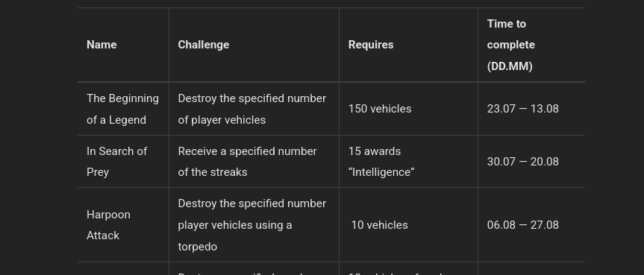Screen dimensions: 644x275
Task: Click Destroy player vehicles challenge text
Action: pos(251,109)
